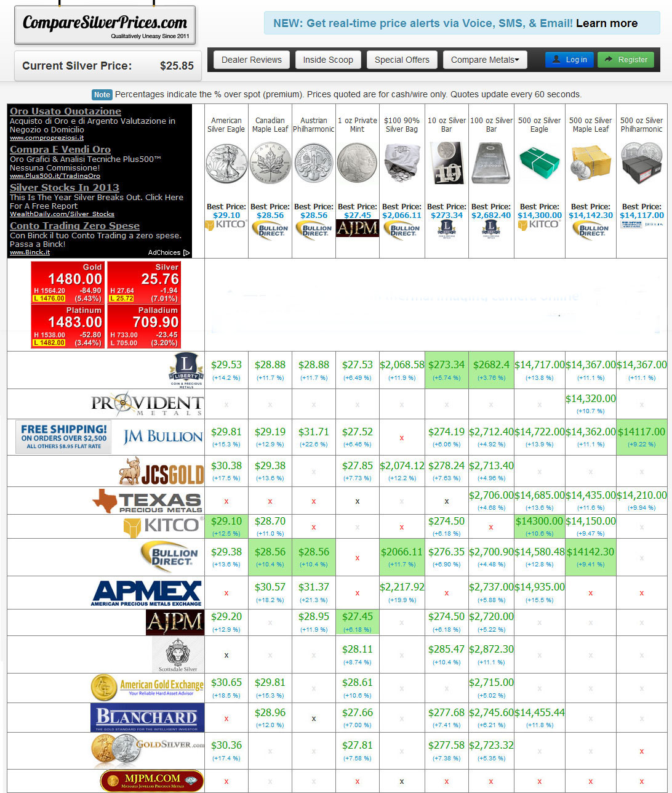The image size is (672, 793).
Task: View Special Offers
Action: (x=402, y=60)
